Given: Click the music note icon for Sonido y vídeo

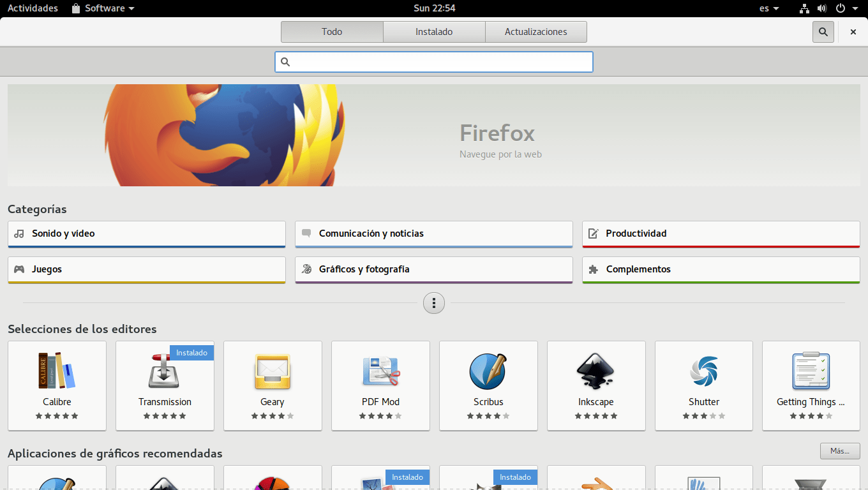Looking at the screenshot, I should tap(19, 234).
